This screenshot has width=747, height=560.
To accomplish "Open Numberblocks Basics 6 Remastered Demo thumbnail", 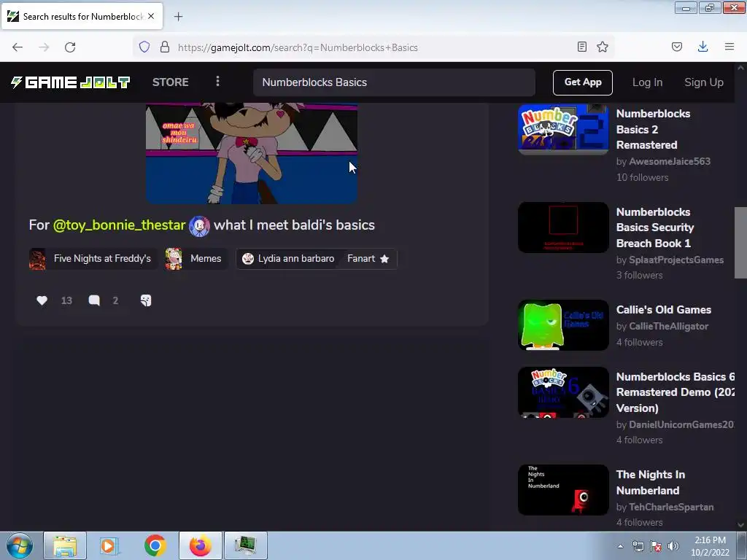I will 563,392.
